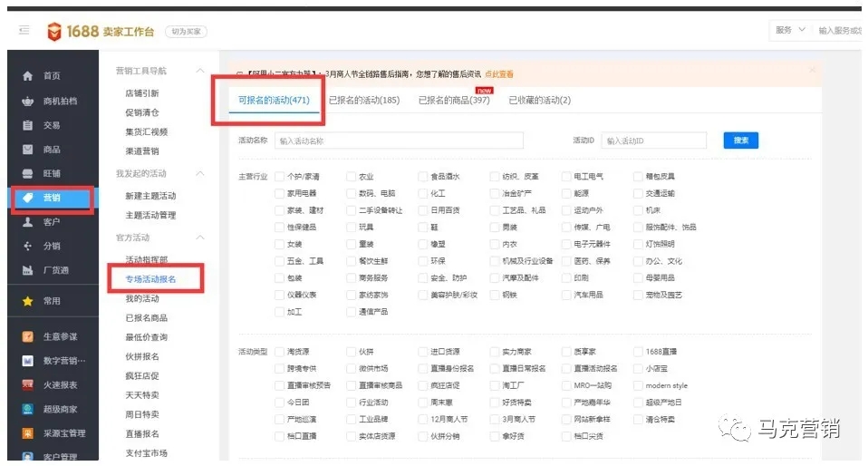Click the 点此查看 link in notice banner

point(498,74)
